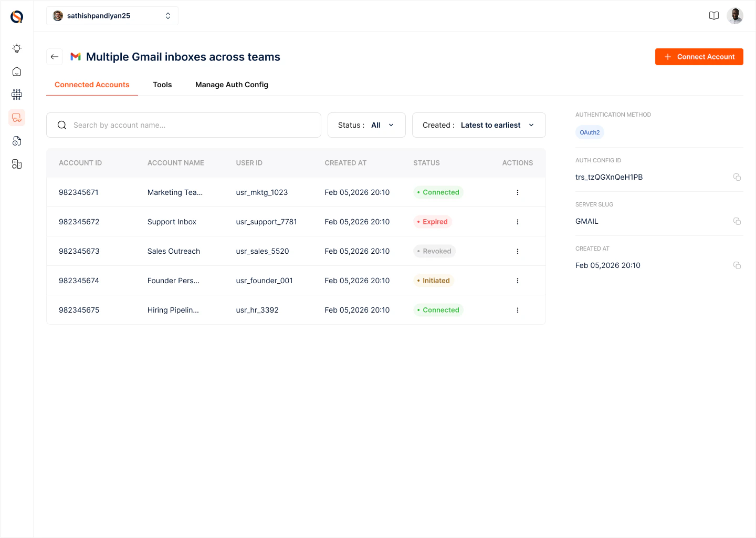Viewport: 756px width, 538px height.
Task: Open the grid toolkit sidebar icon
Action: tap(17, 95)
